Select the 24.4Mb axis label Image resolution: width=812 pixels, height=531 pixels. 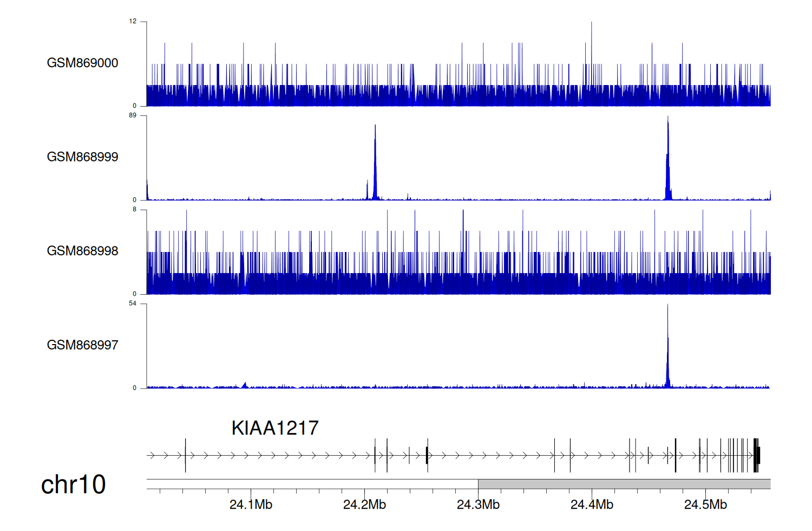click(592, 505)
